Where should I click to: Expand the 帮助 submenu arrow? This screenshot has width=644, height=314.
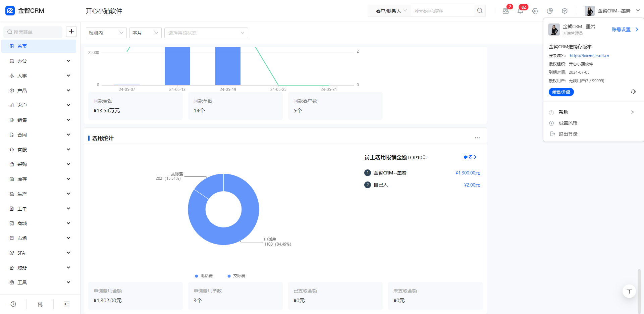pos(633,112)
